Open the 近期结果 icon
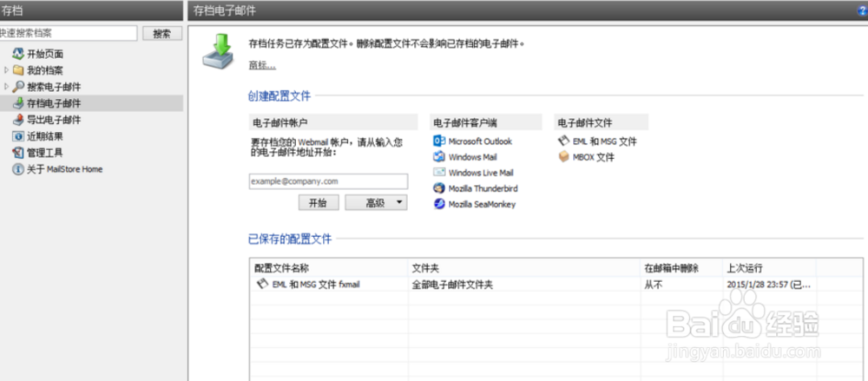The image size is (868, 381). click(18, 136)
